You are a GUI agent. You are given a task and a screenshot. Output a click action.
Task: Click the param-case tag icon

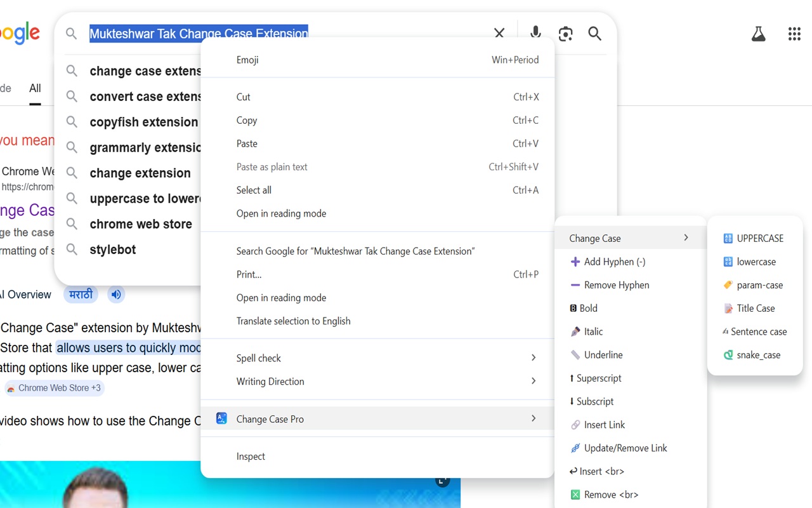point(728,285)
